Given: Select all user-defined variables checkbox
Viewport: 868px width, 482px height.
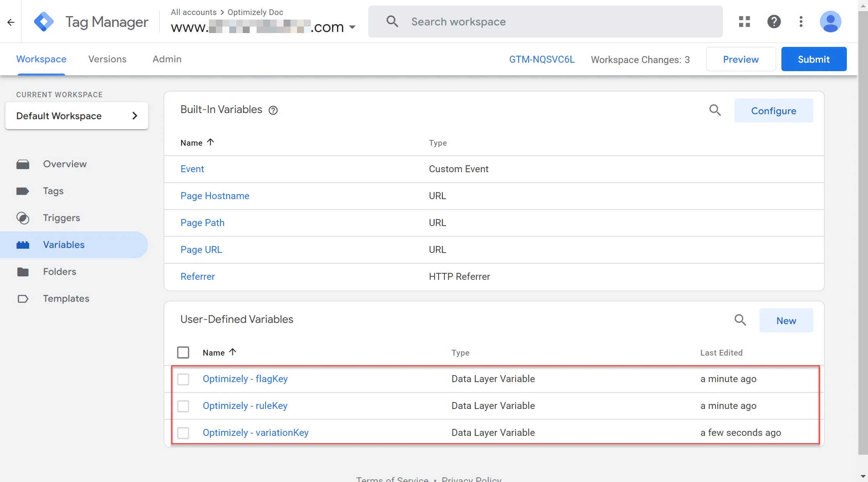Looking at the screenshot, I should tap(183, 352).
